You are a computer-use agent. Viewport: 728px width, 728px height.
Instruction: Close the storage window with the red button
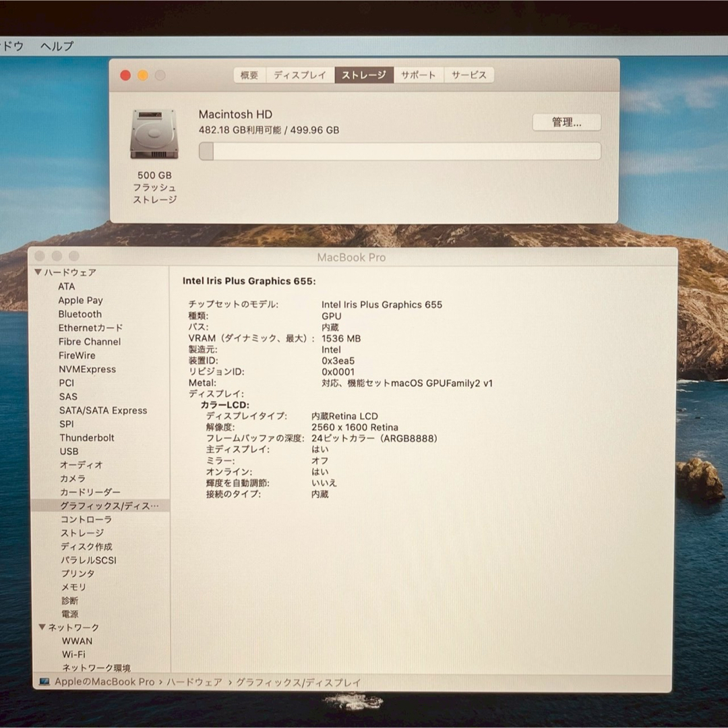point(125,75)
